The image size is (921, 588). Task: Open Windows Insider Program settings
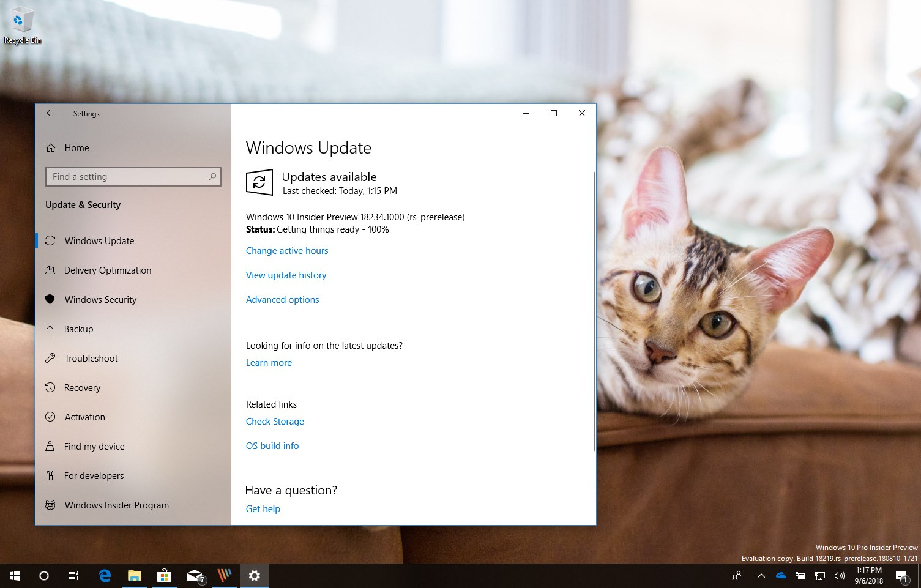pyautogui.click(x=133, y=505)
